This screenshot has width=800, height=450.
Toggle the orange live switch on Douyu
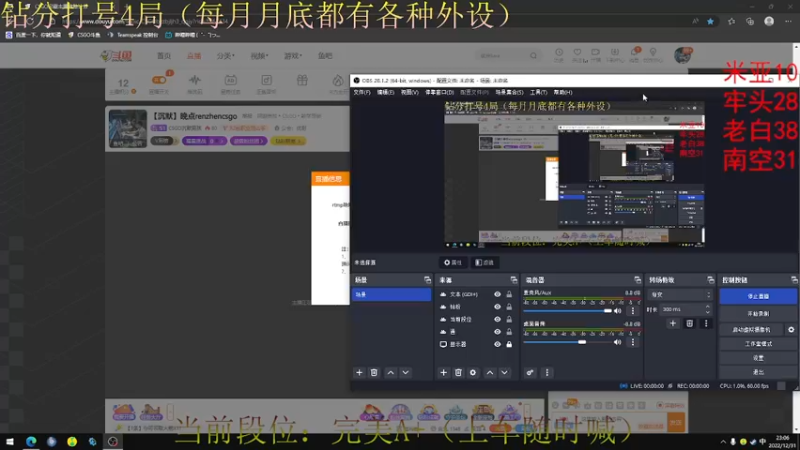click(159, 80)
